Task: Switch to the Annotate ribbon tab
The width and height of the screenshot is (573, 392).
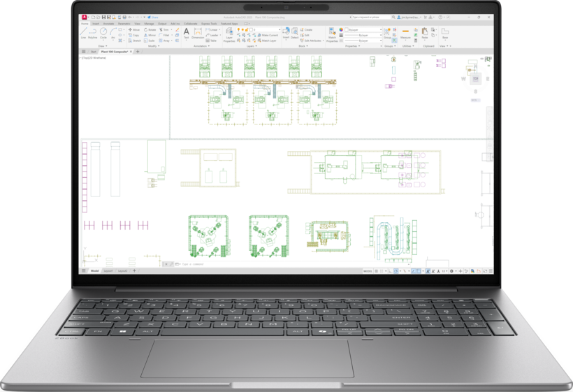Action: pyautogui.click(x=108, y=24)
